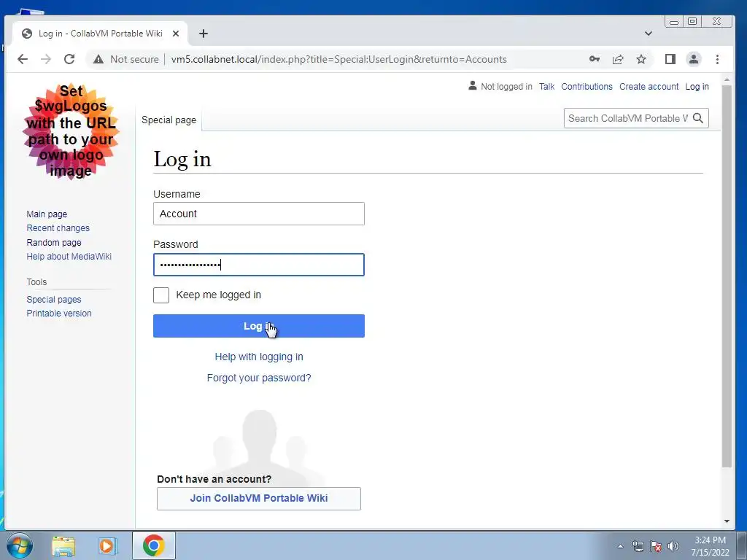
Task: Click Create account in the header
Action: pos(649,87)
